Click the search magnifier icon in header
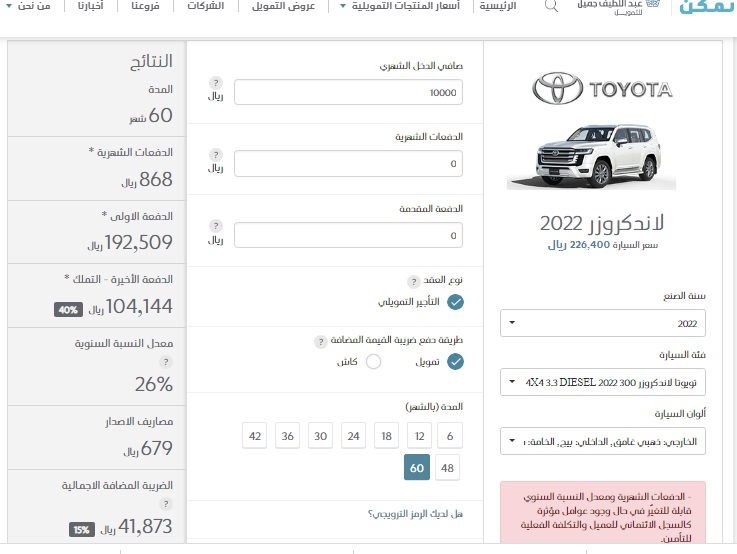Screen dimensions: 737x554 tap(551, 6)
